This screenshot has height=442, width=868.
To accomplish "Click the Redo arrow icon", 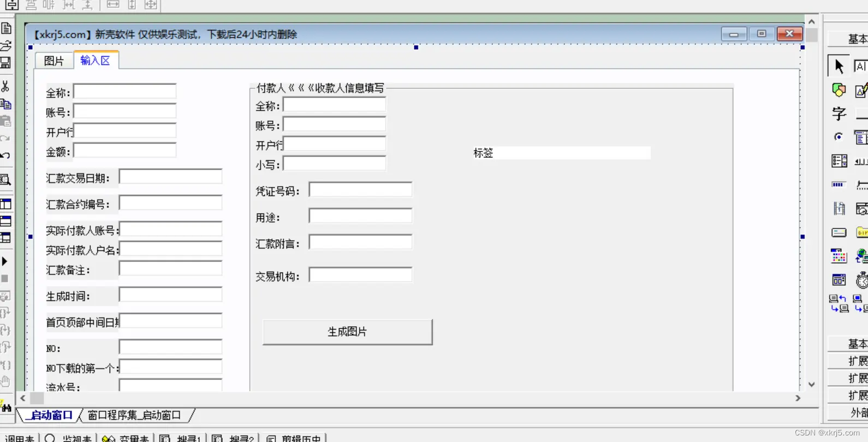I will coord(5,138).
